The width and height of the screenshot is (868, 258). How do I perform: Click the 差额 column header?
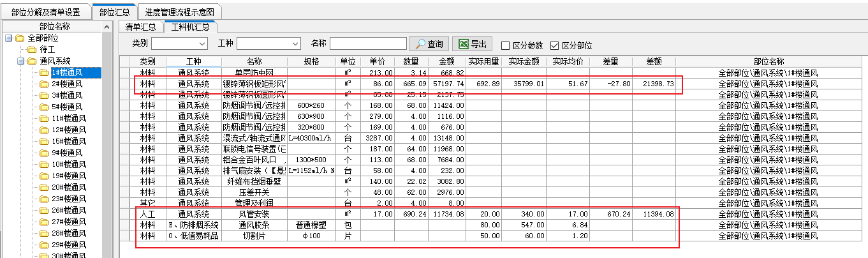[654, 61]
